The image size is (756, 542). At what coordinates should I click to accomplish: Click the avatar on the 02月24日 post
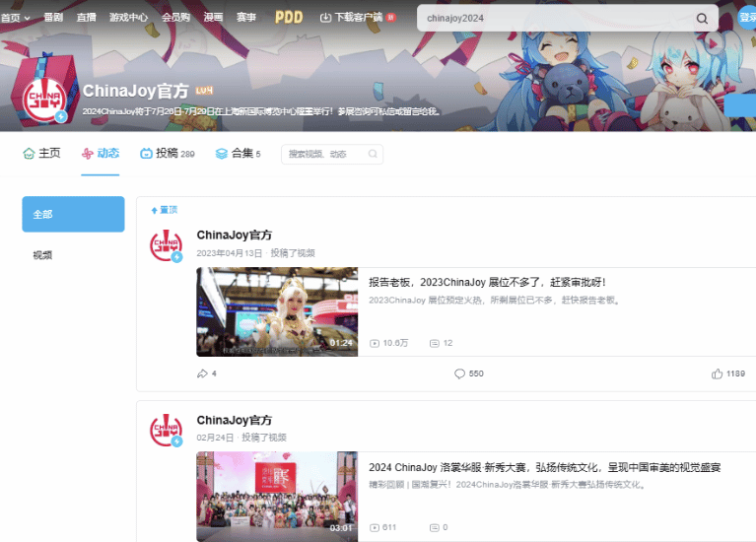(x=166, y=430)
